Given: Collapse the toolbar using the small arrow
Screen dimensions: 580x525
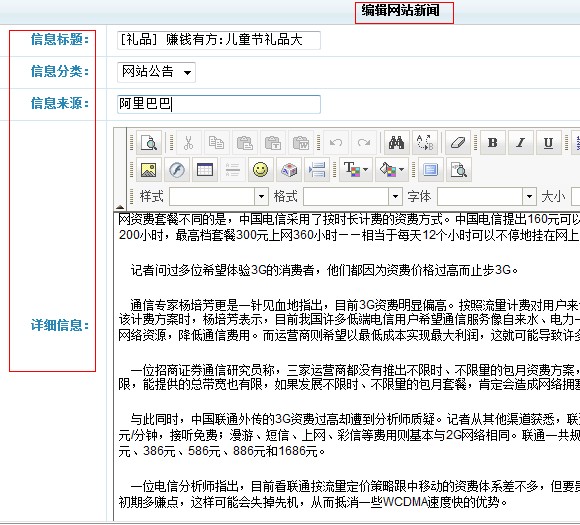Looking at the screenshot, I should 120,206.
